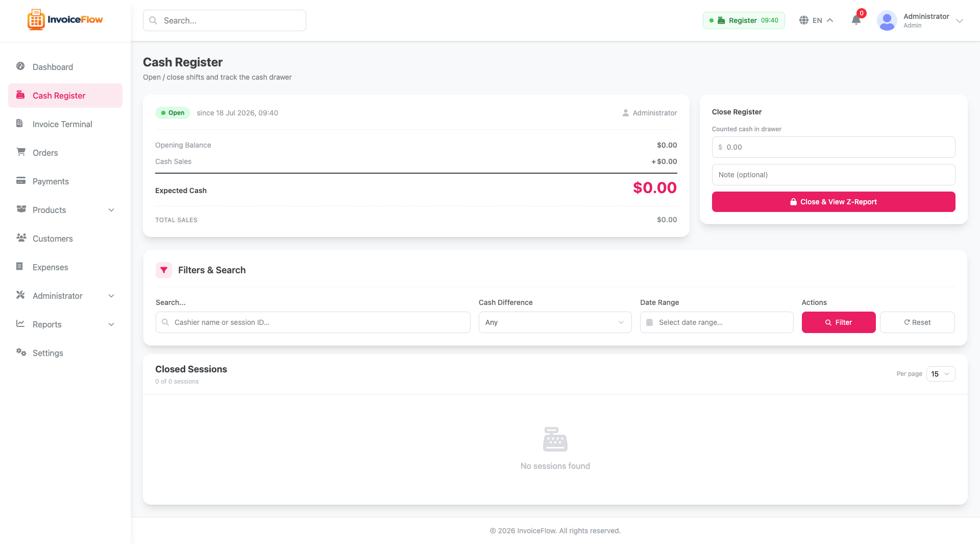Open the Cash Difference dropdown
The height and width of the screenshot is (544, 980).
click(x=555, y=322)
